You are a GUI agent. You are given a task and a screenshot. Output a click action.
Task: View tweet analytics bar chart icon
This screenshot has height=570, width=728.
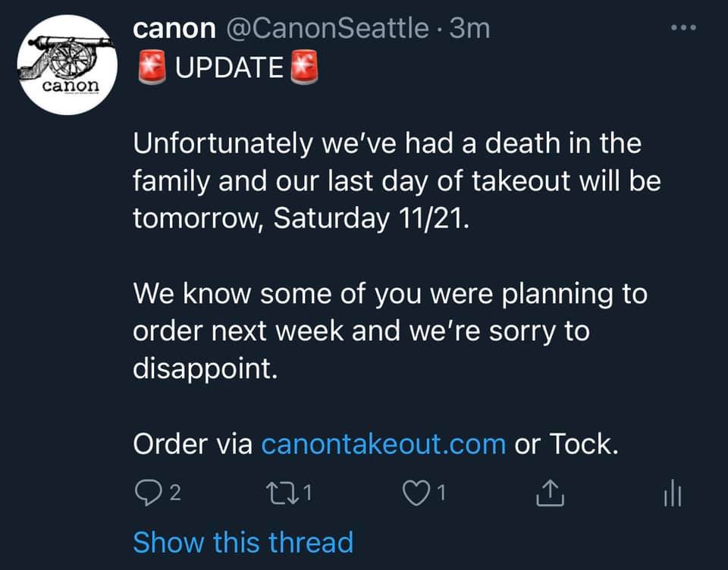tap(673, 493)
